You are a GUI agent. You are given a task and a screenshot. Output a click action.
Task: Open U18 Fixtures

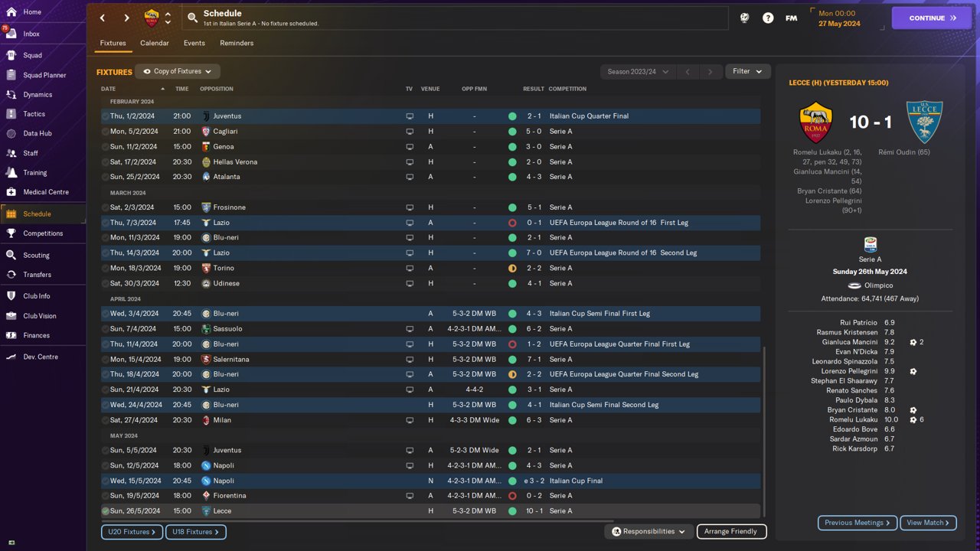pyautogui.click(x=196, y=531)
